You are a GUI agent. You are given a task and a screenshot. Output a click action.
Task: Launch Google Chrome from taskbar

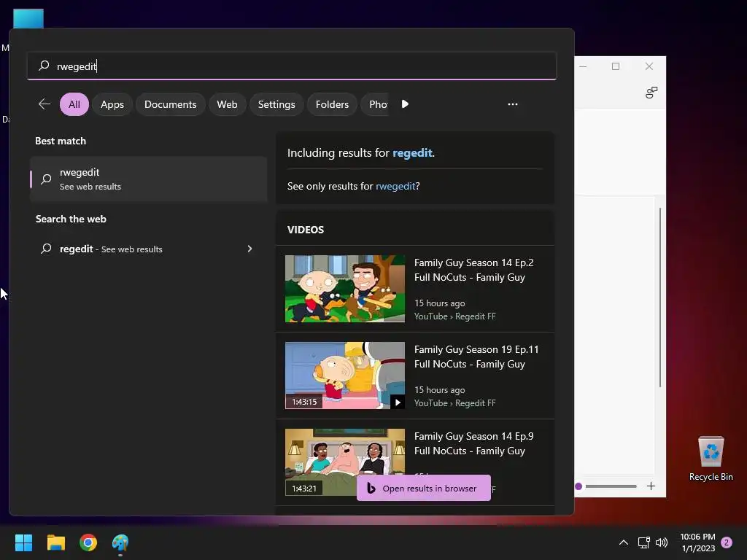pyautogui.click(x=88, y=542)
